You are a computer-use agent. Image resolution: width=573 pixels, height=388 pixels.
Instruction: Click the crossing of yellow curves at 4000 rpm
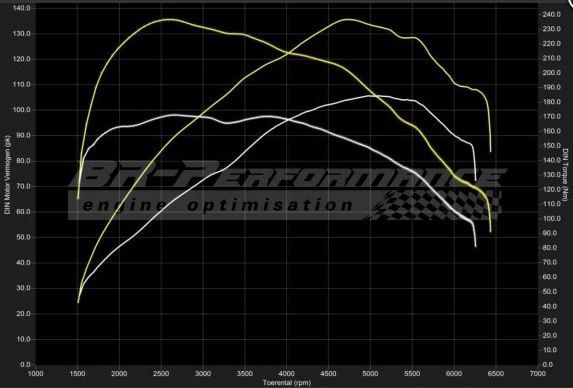click(x=288, y=53)
